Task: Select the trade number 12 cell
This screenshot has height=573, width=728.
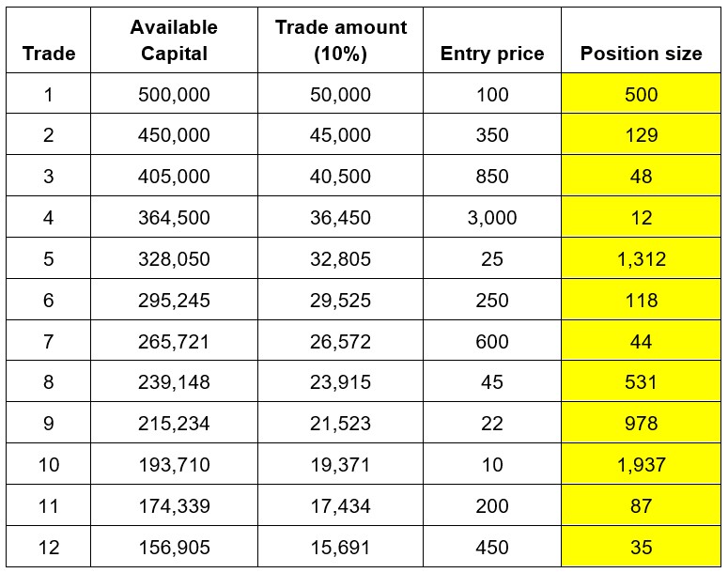Action: tap(49, 548)
